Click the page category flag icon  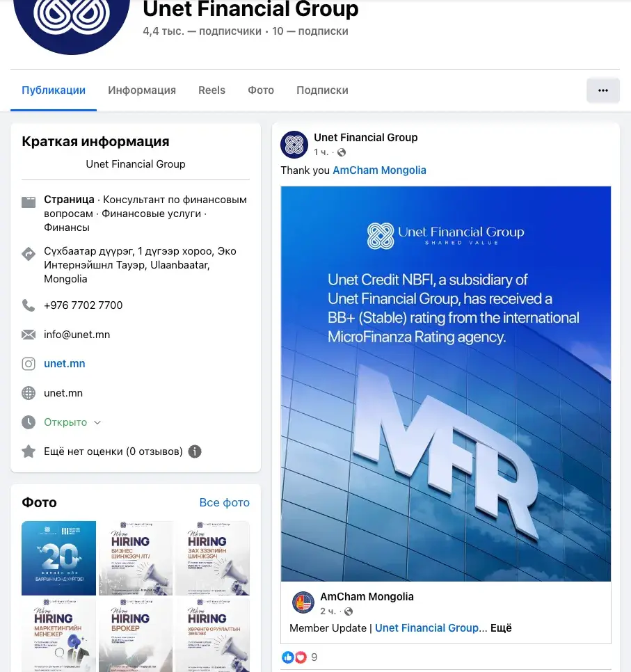point(29,202)
